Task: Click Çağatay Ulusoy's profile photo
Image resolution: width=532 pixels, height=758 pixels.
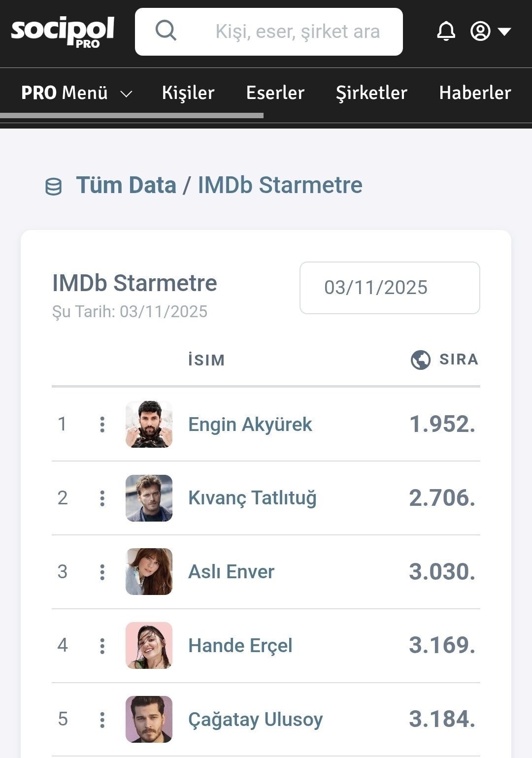Action: (x=149, y=719)
